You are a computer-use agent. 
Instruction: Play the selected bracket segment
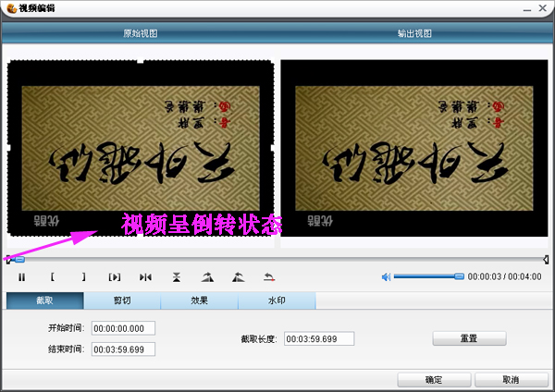click(115, 276)
